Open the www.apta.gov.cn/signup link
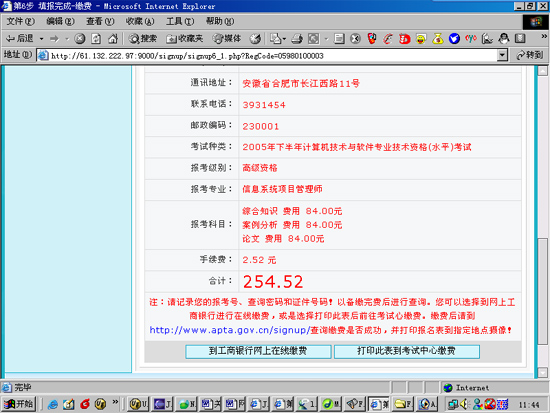 (x=229, y=330)
